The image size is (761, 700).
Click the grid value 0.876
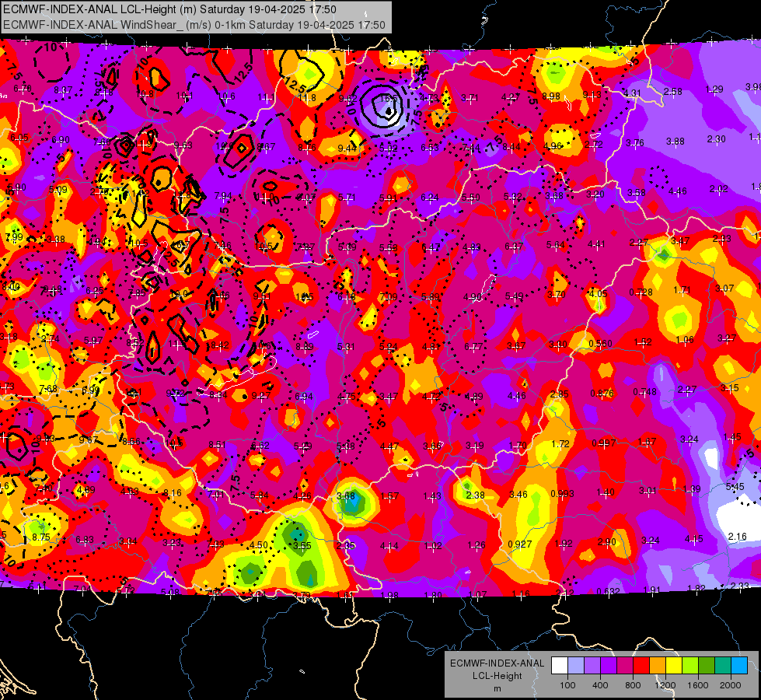(x=602, y=393)
